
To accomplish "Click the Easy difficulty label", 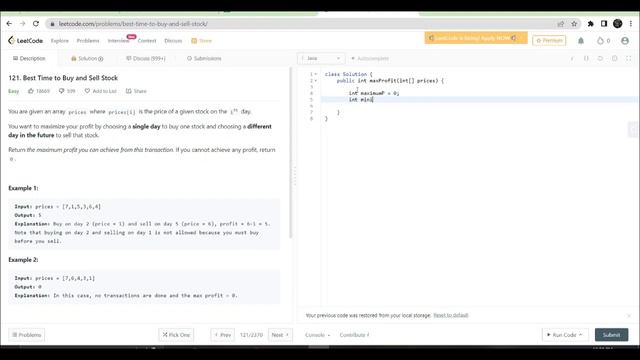I will tap(13, 91).
